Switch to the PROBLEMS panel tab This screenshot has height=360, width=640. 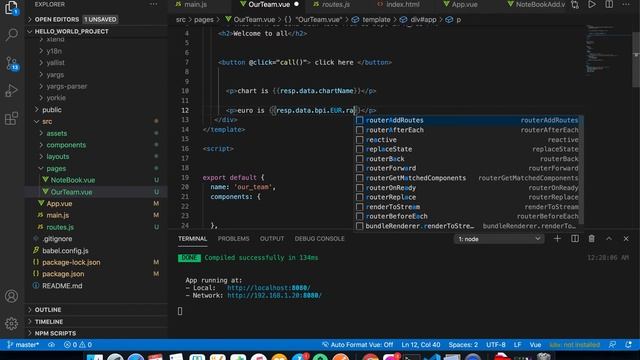pyautogui.click(x=233, y=239)
